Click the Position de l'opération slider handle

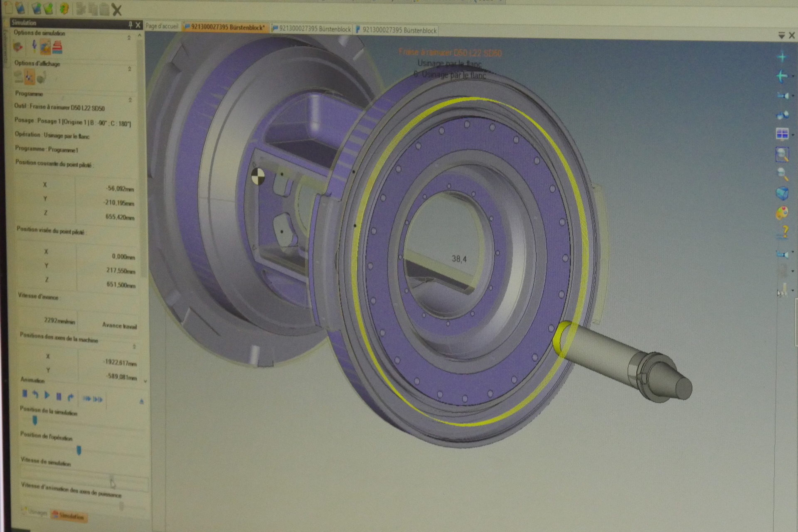pos(79,450)
